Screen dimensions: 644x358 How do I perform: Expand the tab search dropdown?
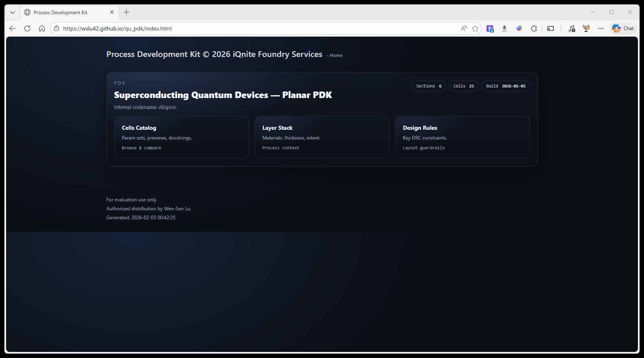13,12
